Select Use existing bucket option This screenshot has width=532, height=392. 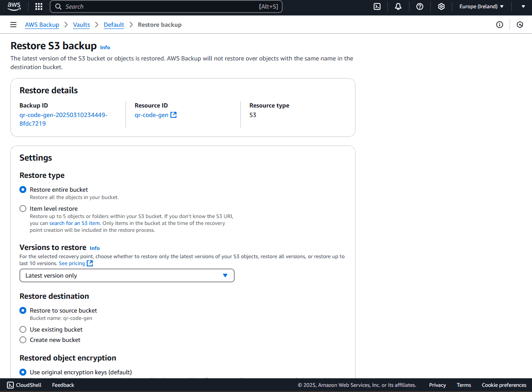tap(23, 329)
